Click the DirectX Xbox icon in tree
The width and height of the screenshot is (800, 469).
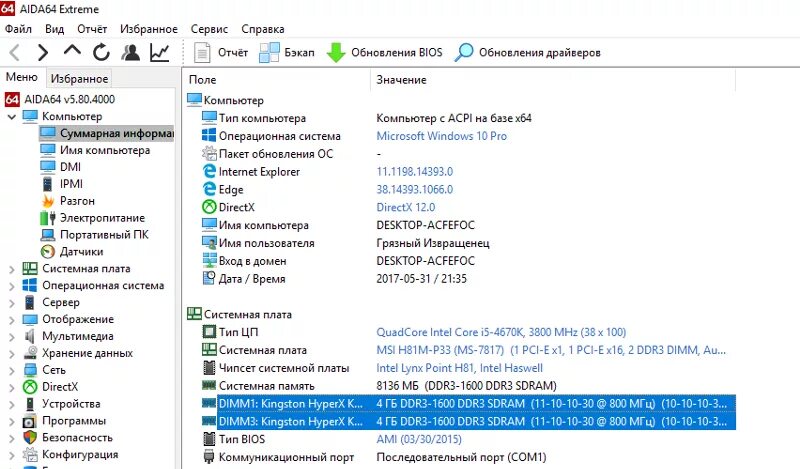tap(30, 387)
